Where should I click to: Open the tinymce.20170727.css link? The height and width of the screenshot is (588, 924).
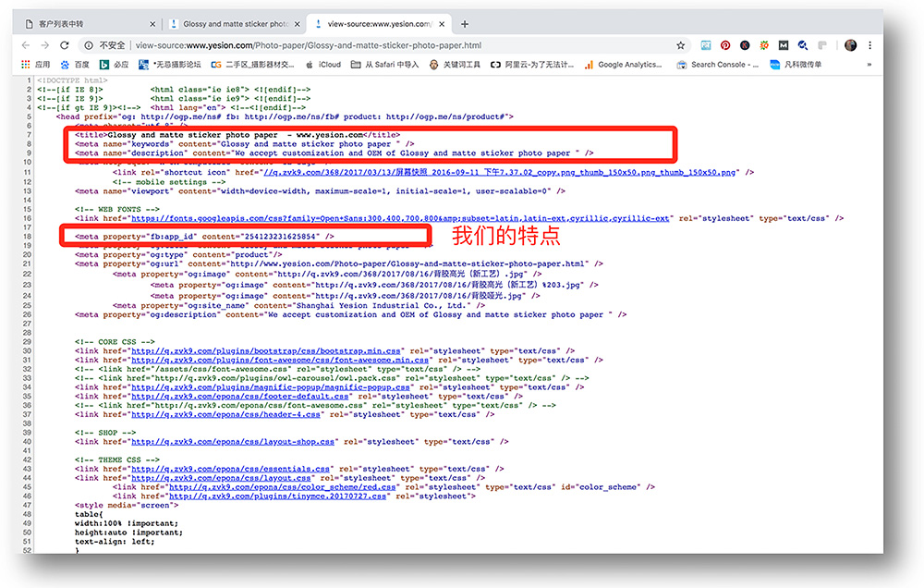coord(277,496)
